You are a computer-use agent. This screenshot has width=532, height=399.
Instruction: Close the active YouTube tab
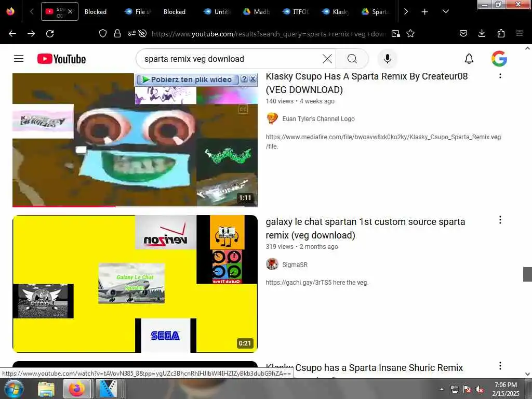click(x=70, y=11)
